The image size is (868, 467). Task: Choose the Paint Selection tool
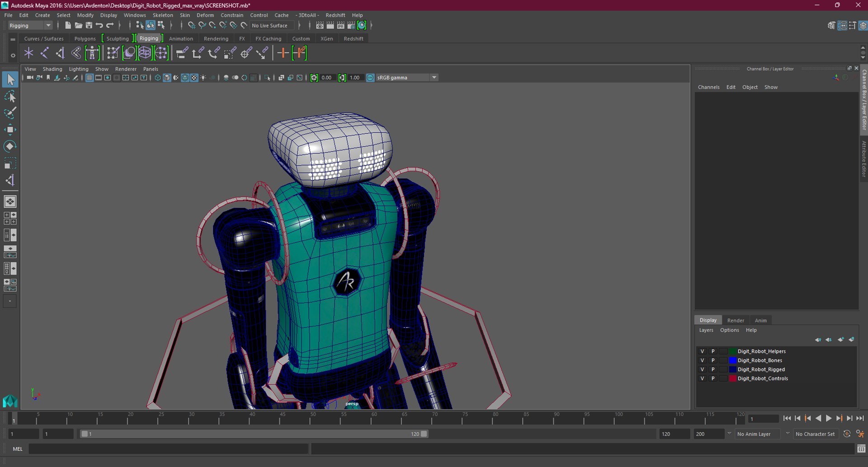tap(10, 113)
